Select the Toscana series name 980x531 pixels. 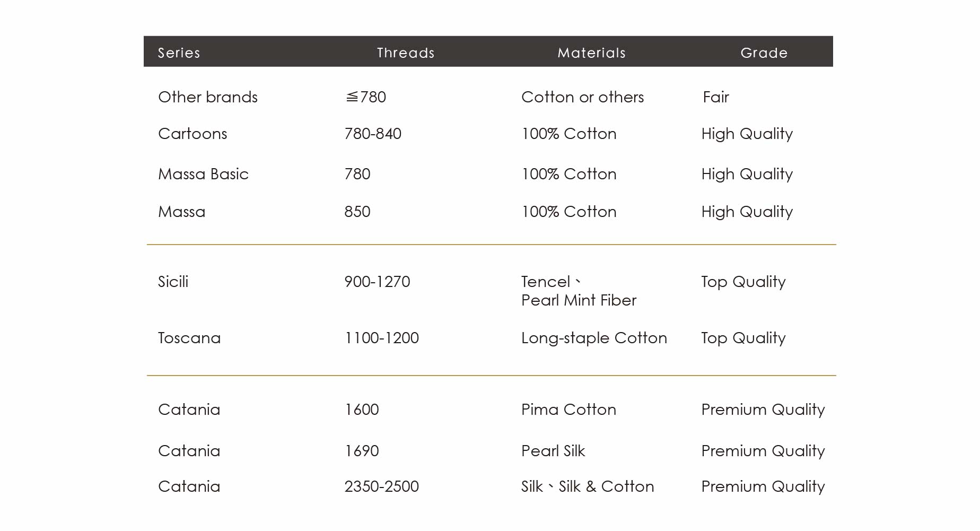[x=189, y=338]
